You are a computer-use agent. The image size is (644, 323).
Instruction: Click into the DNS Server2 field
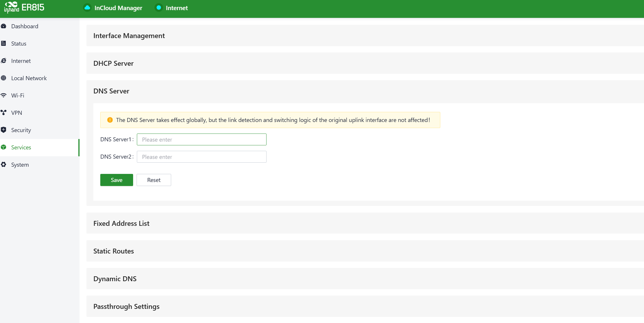click(x=201, y=157)
